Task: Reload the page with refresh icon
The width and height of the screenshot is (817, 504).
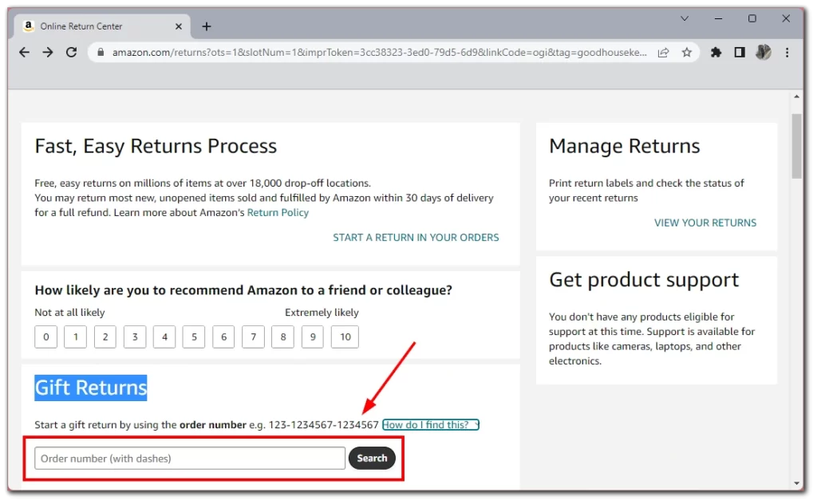Action: coord(72,53)
